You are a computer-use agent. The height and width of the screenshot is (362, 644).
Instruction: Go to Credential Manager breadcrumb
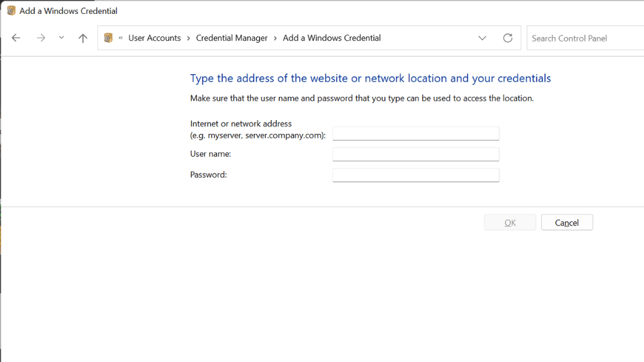[x=231, y=38]
